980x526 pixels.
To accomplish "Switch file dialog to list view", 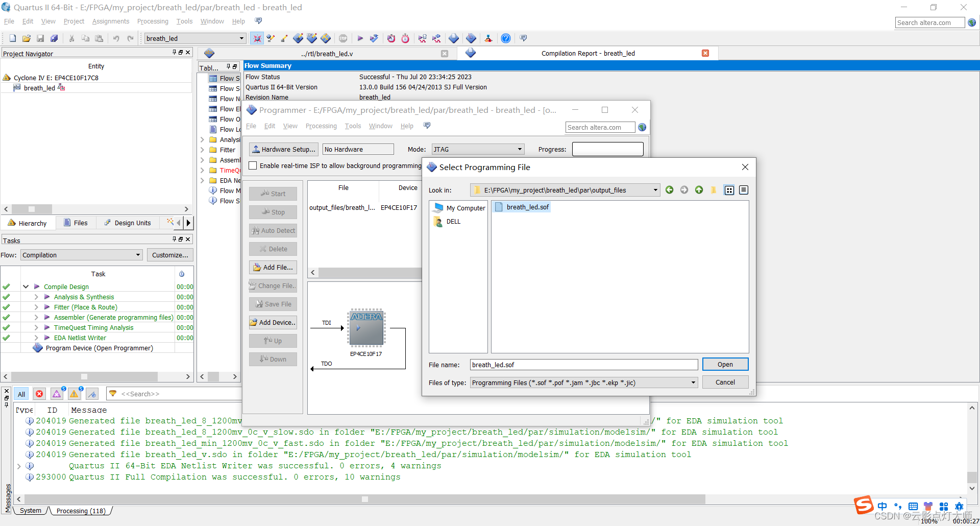I will click(729, 190).
